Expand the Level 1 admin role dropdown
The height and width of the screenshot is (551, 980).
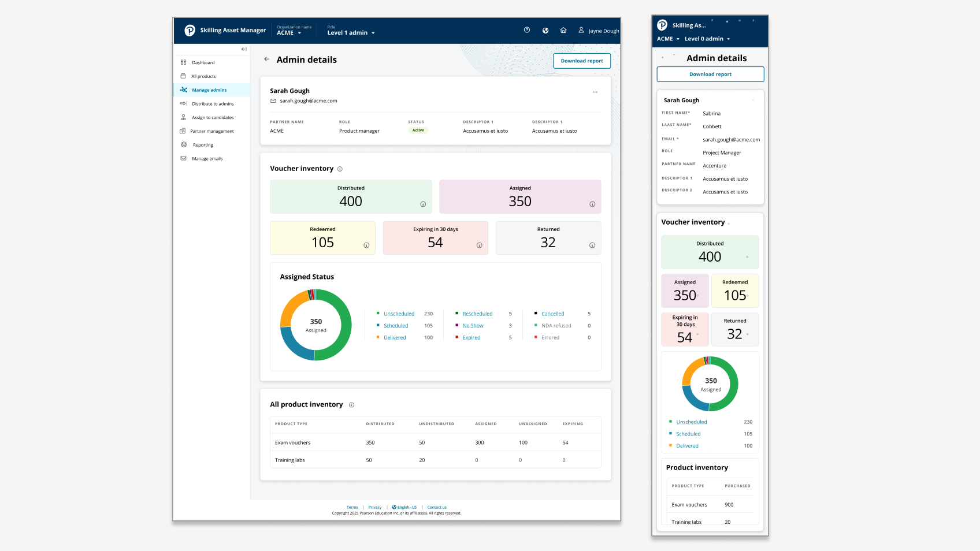351,33
